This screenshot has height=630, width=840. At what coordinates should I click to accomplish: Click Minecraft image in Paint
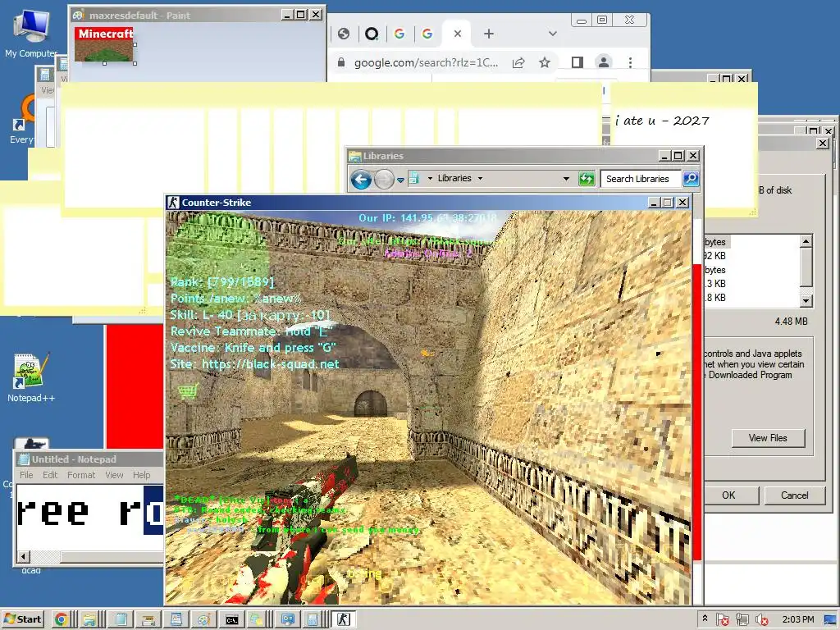pyautogui.click(x=104, y=44)
